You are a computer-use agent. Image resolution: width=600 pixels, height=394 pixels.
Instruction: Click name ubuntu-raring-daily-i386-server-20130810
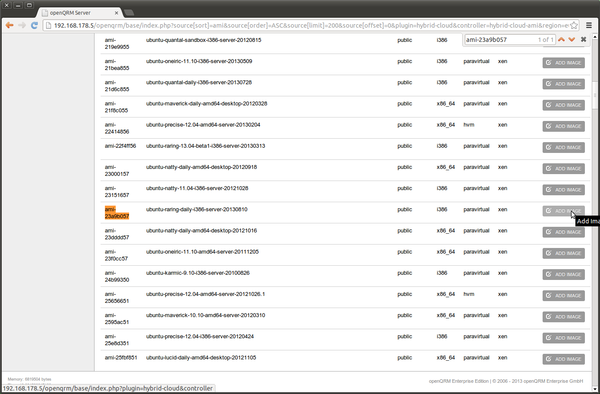197,209
